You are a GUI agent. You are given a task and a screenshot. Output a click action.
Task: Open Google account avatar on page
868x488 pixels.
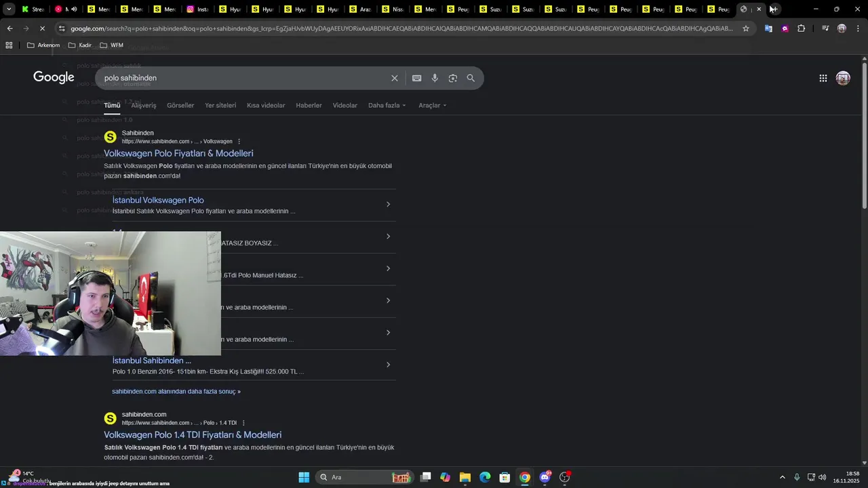[843, 78]
